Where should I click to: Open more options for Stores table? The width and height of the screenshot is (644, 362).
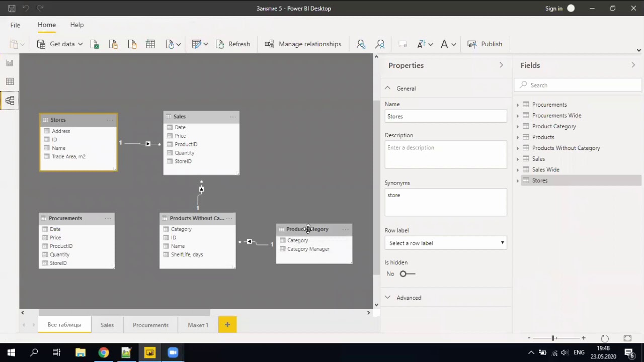click(x=110, y=120)
